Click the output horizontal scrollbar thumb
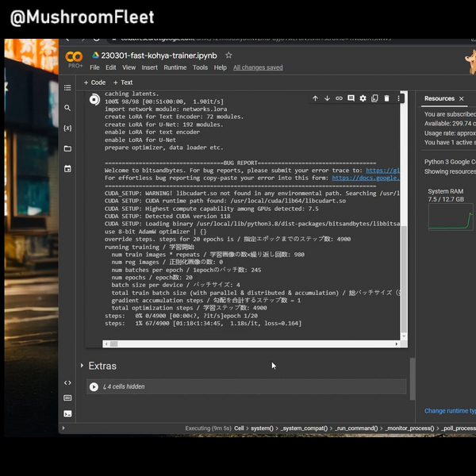 113,344
